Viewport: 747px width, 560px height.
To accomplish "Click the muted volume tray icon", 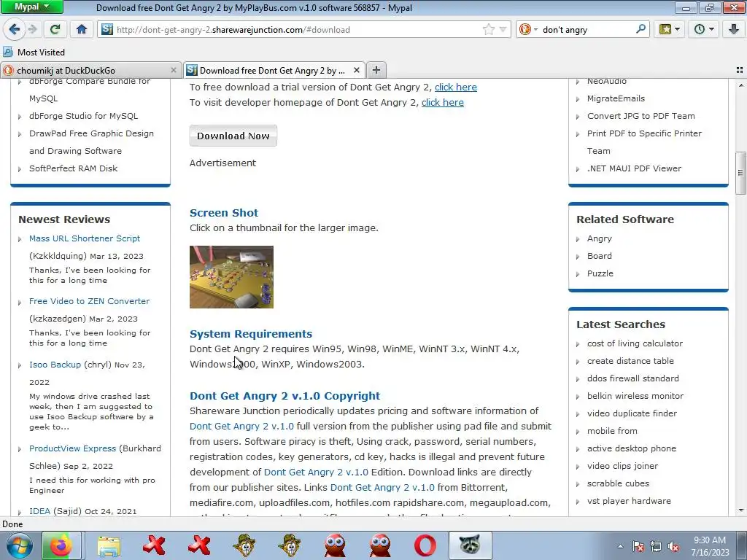I will click(x=673, y=546).
